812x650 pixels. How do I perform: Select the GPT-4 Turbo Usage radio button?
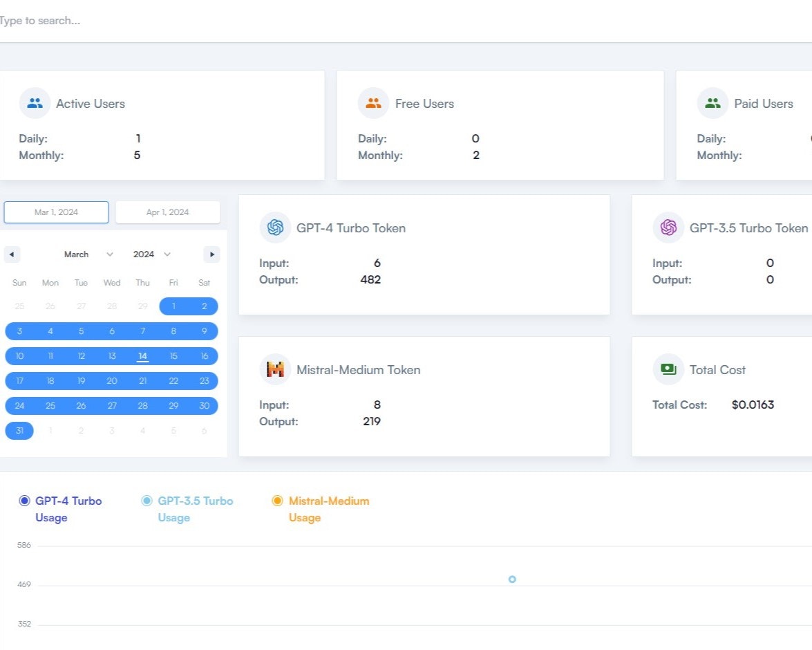(x=24, y=500)
